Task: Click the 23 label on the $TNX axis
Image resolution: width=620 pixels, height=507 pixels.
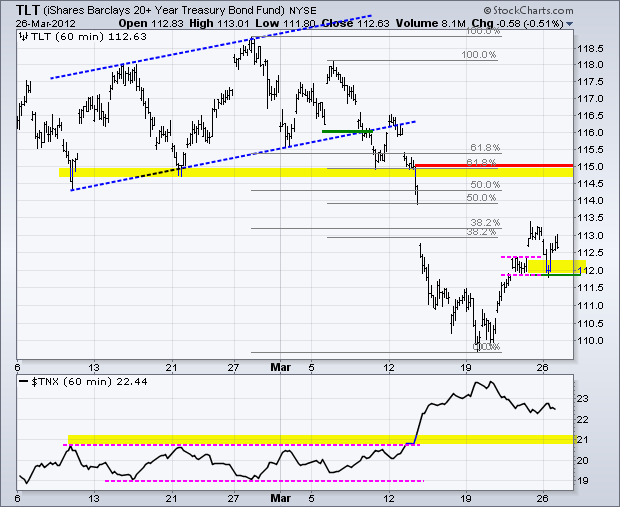Action: coord(582,399)
